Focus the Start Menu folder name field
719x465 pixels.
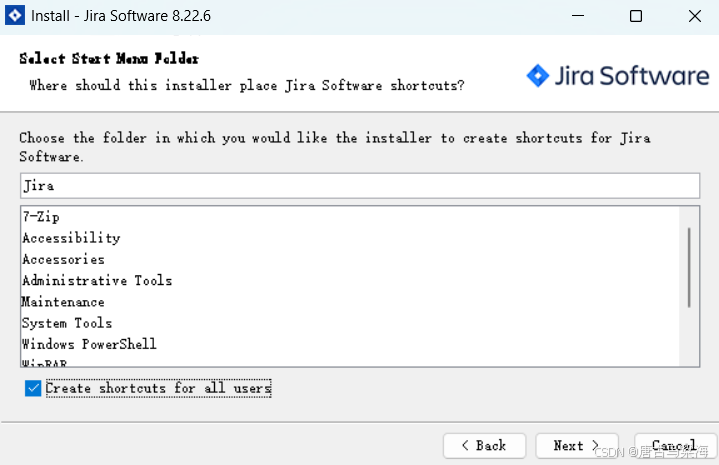coord(360,186)
